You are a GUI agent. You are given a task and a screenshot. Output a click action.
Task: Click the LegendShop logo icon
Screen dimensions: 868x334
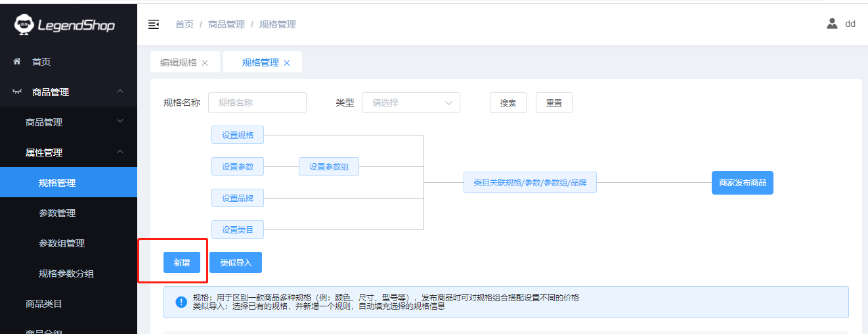[24, 25]
